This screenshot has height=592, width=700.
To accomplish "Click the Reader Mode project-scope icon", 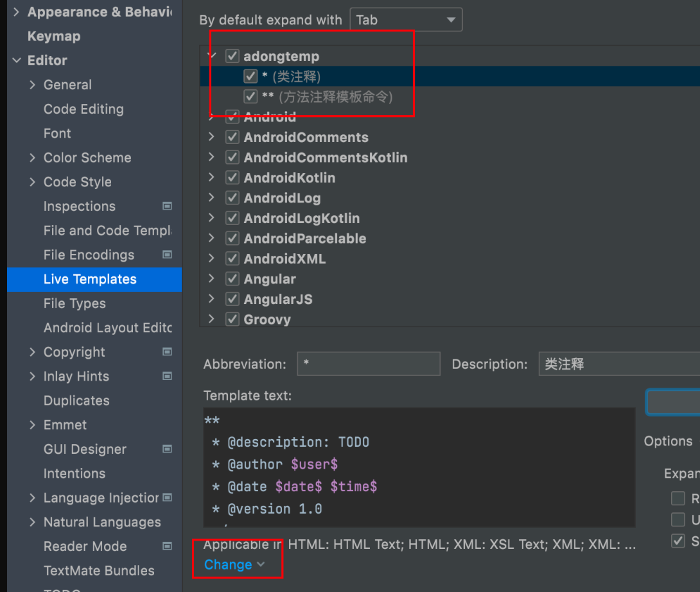I will pyautogui.click(x=167, y=546).
